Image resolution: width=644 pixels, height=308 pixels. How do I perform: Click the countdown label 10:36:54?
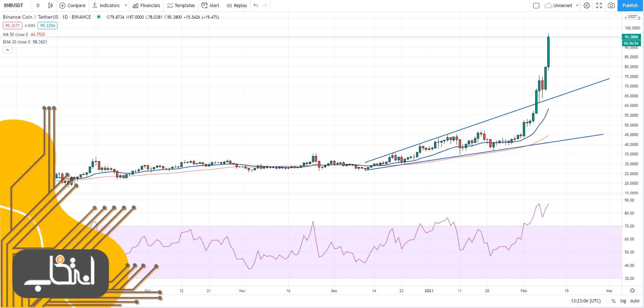point(631,43)
